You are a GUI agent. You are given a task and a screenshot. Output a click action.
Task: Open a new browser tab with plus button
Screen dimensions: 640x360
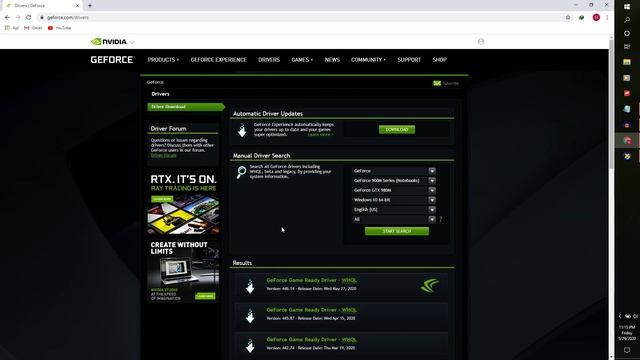point(90,6)
